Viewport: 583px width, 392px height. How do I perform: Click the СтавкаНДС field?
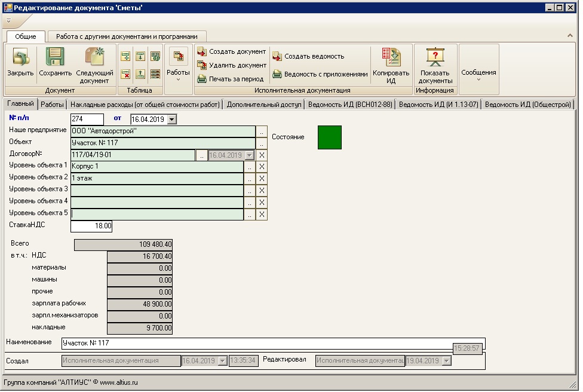pyautogui.click(x=91, y=226)
